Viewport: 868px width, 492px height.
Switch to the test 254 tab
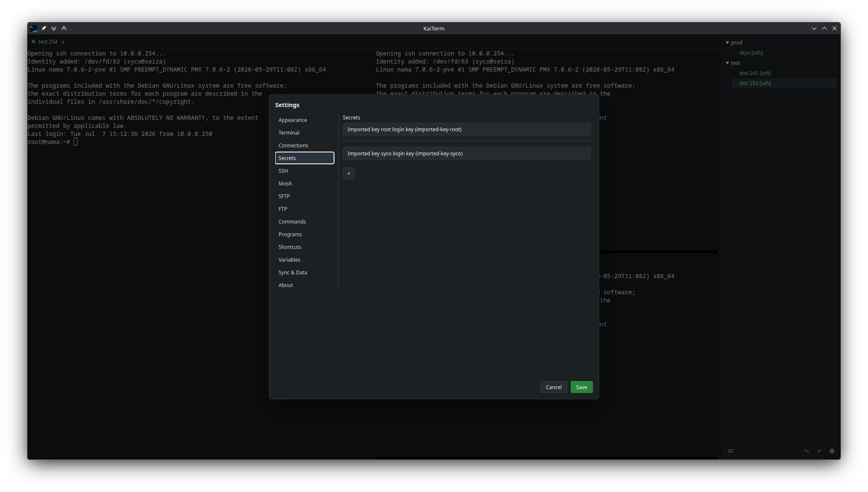pyautogui.click(x=48, y=42)
